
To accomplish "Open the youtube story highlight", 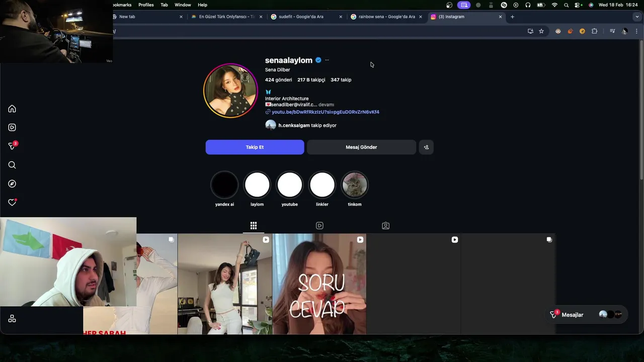I will [x=290, y=185].
